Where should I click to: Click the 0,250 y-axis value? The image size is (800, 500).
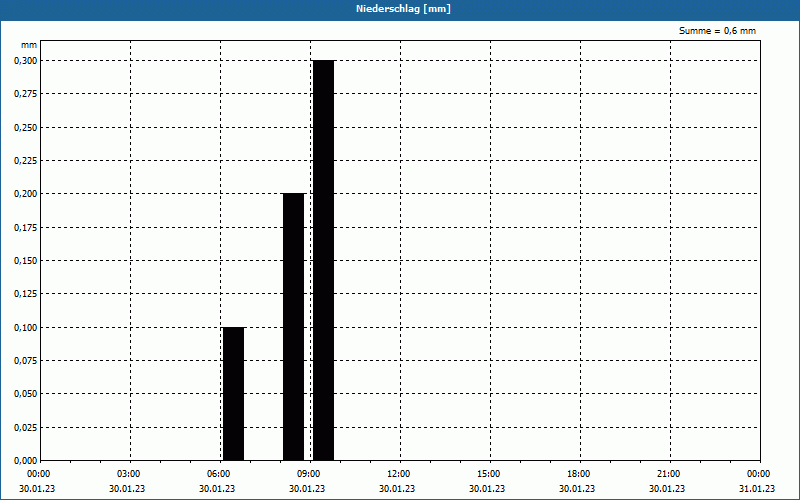click(26, 128)
